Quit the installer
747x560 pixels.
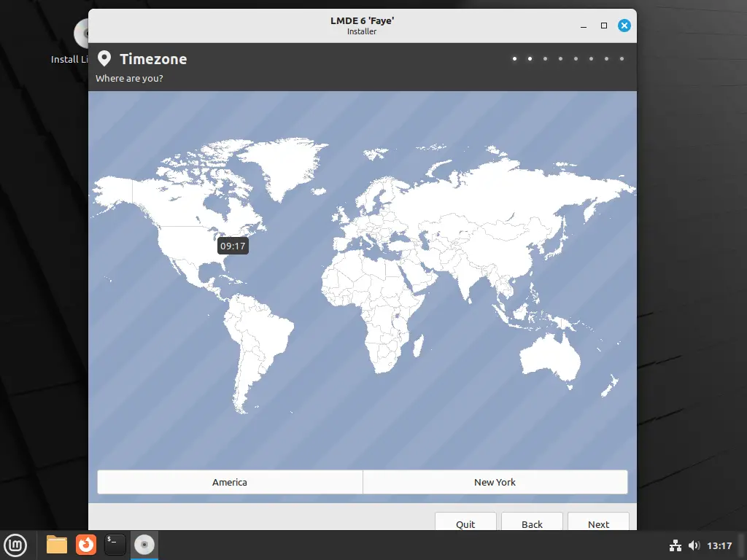tap(465, 523)
